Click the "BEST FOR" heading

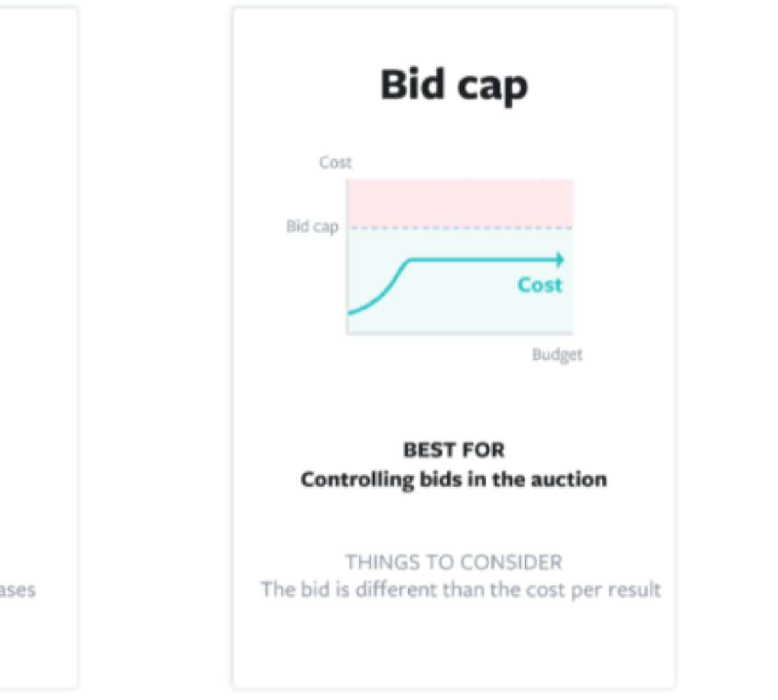(454, 450)
